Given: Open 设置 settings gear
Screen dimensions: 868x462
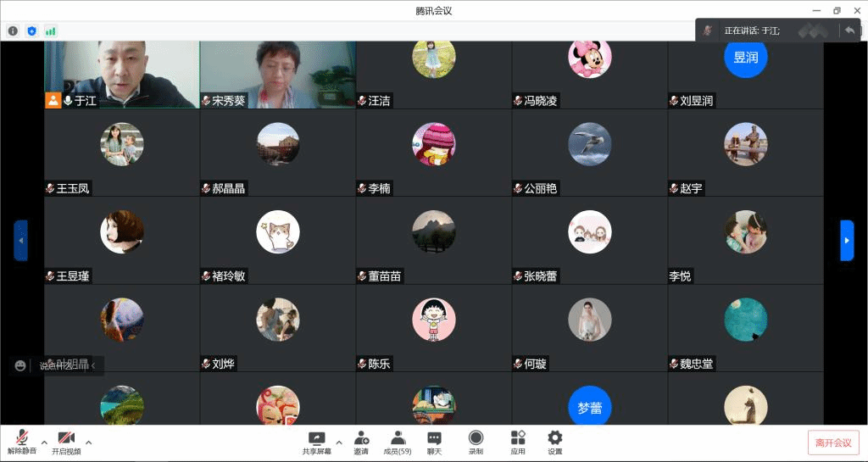Looking at the screenshot, I should click(x=554, y=439).
